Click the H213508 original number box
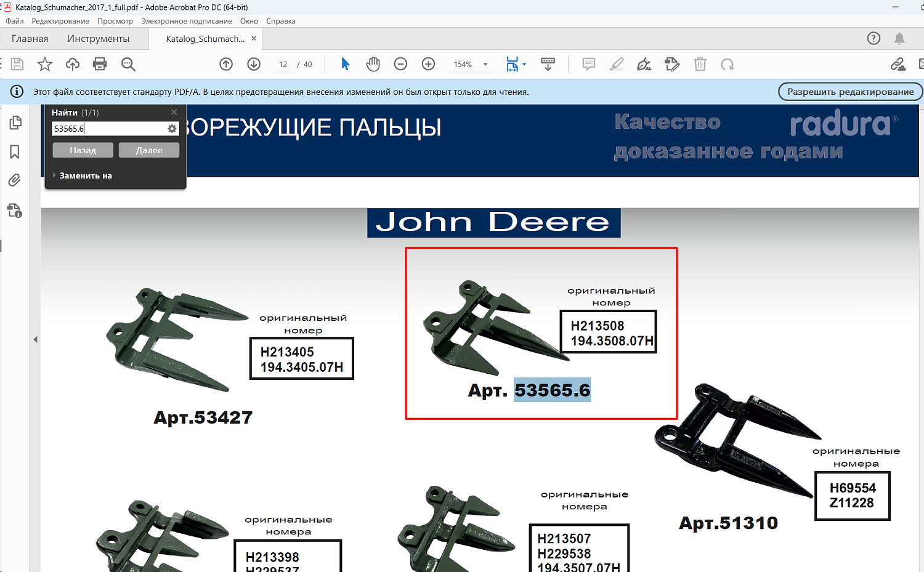The width and height of the screenshot is (924, 572). coord(609,332)
